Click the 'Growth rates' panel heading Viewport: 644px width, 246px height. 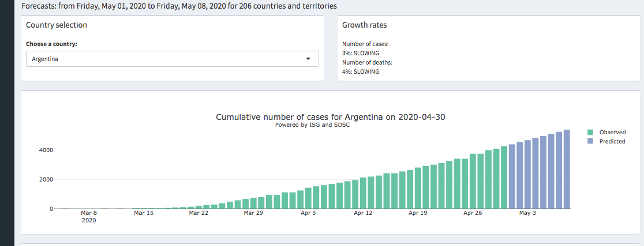364,25
